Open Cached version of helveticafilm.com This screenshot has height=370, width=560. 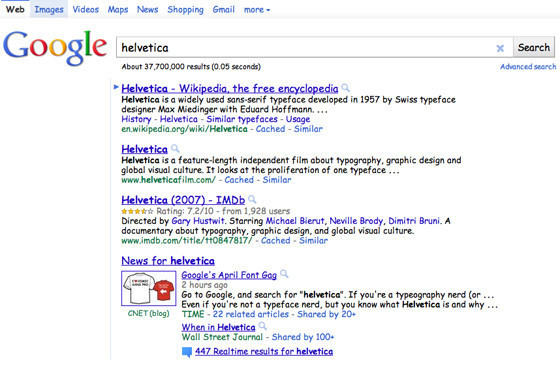[x=239, y=180]
